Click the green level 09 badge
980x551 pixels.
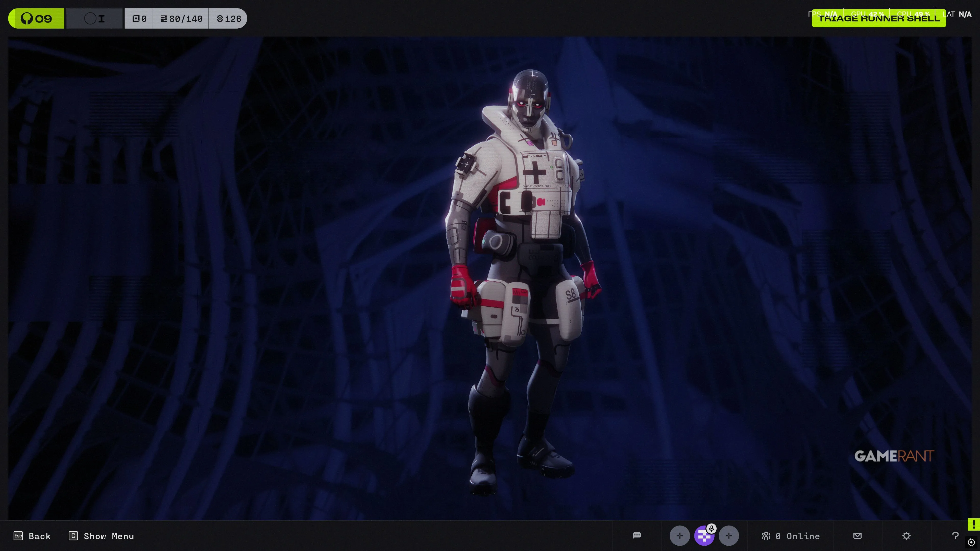[36, 19]
